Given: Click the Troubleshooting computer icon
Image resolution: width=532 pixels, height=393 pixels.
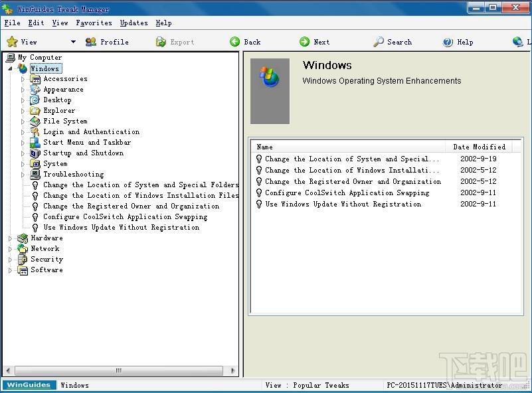Looking at the screenshot, I should tap(35, 175).
